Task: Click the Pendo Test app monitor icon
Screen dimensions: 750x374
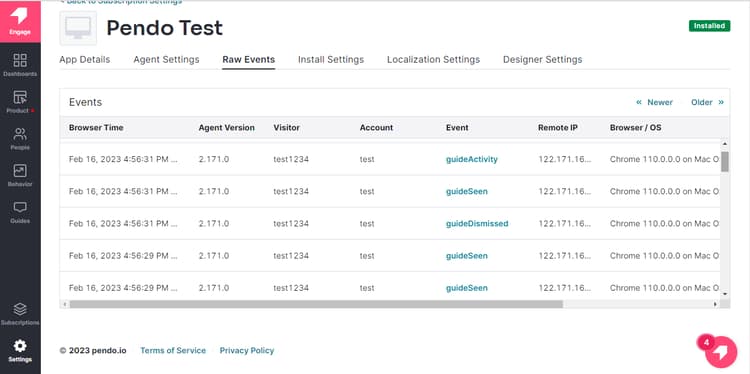Action: pos(78,28)
